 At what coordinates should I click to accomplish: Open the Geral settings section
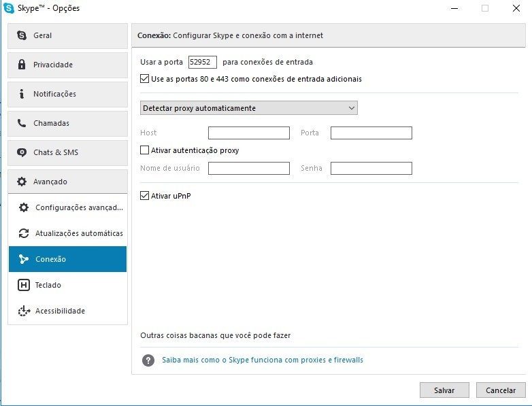pyautogui.click(x=68, y=35)
